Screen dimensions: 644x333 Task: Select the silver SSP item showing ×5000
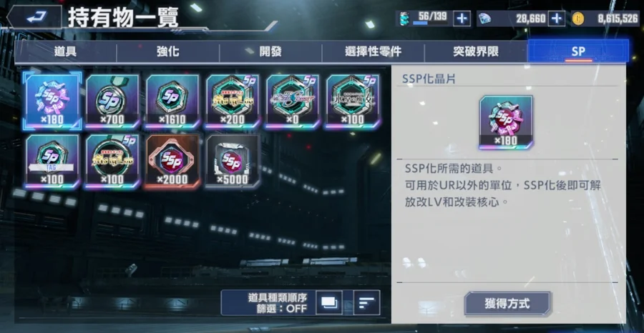pyautogui.click(x=233, y=161)
